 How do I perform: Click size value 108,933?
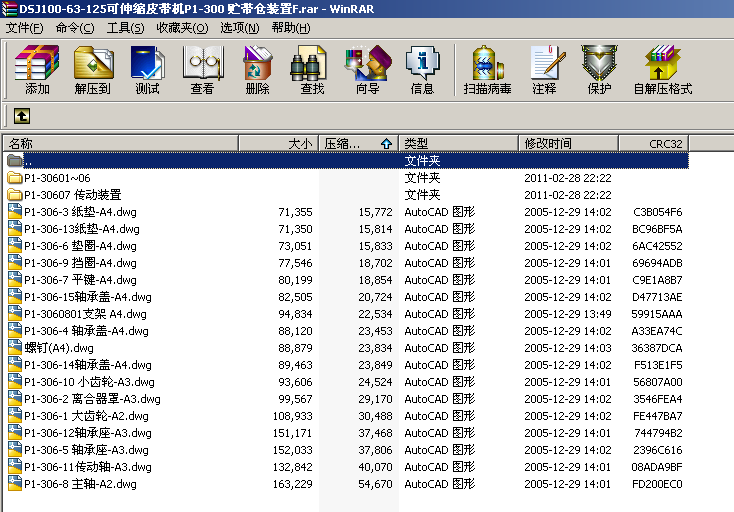pyautogui.click(x=293, y=416)
